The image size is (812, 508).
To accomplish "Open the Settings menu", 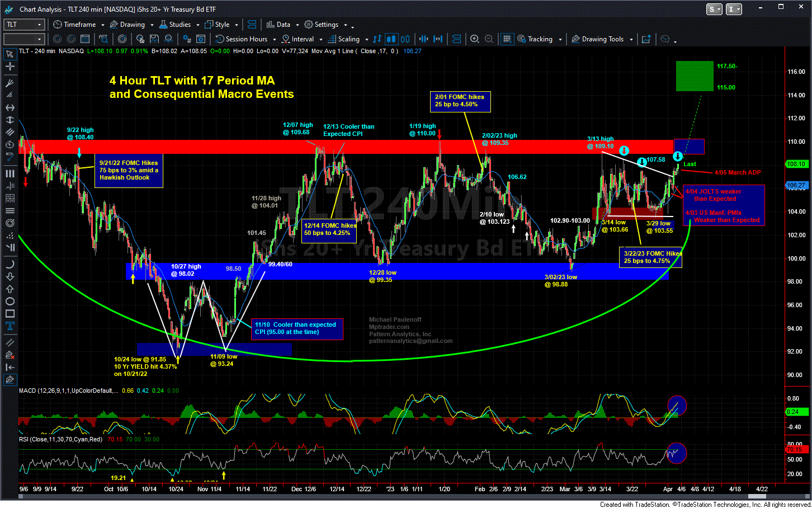I will pos(322,25).
